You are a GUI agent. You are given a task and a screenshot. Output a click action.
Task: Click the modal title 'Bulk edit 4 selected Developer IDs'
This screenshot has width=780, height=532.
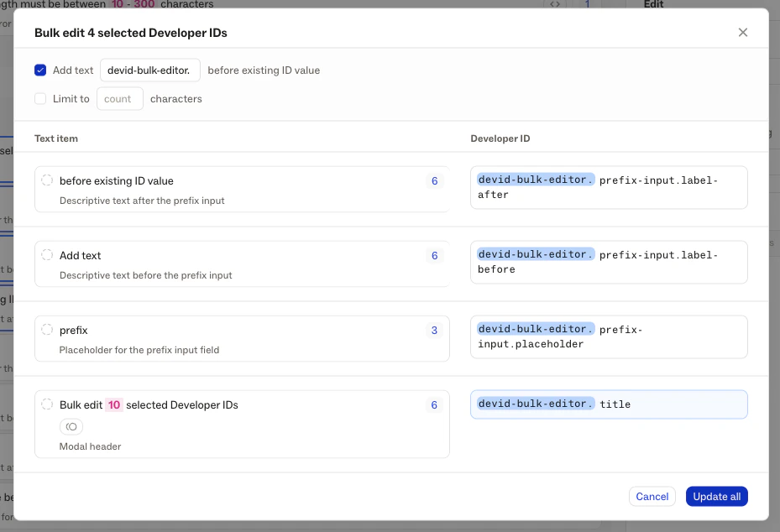coord(131,33)
